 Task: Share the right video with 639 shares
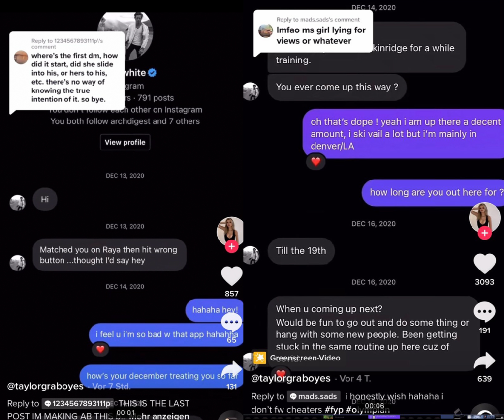484,360
